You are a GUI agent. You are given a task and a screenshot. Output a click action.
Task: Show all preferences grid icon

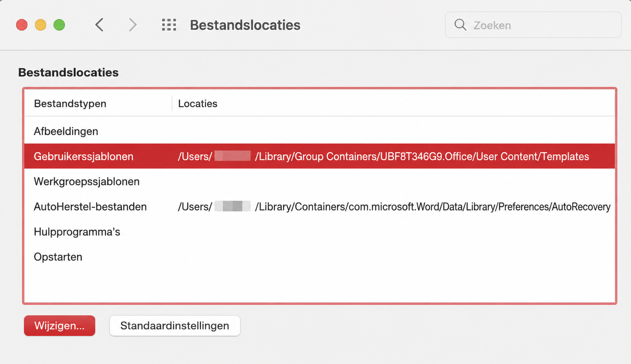pos(169,25)
